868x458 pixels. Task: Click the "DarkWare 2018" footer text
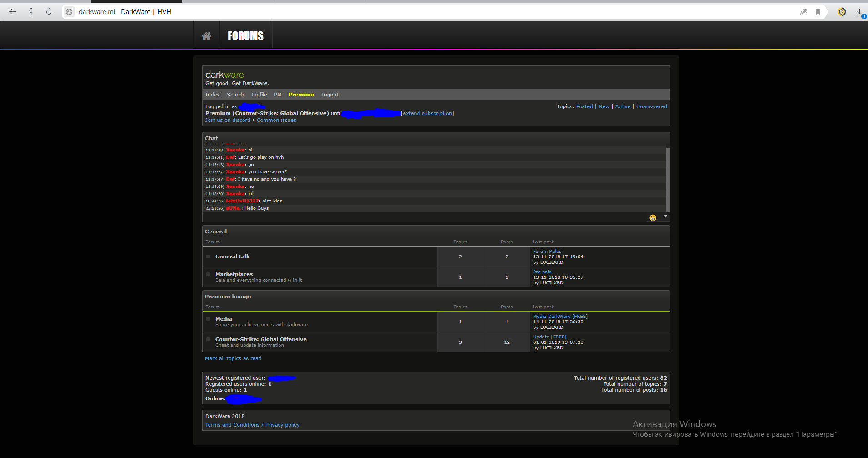(225, 416)
